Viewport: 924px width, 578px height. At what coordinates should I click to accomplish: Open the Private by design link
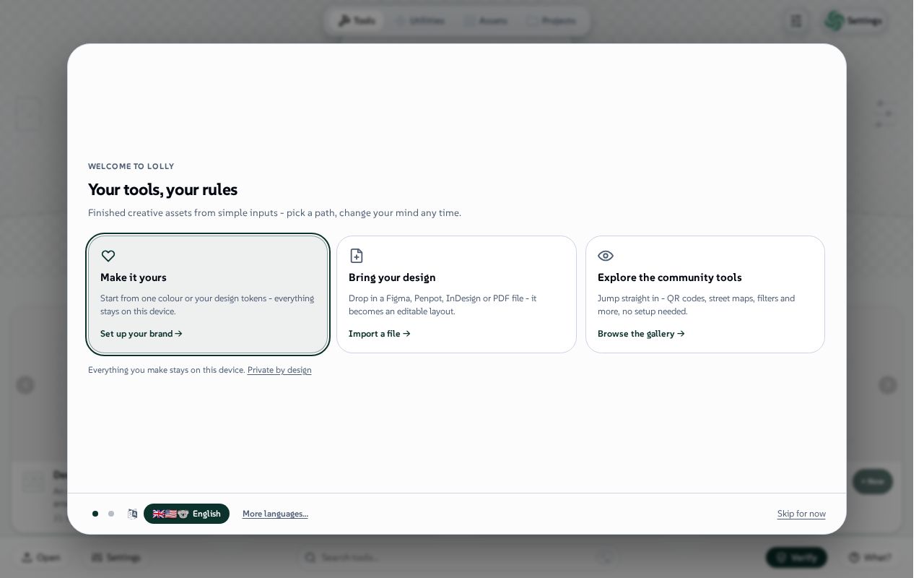tap(279, 370)
